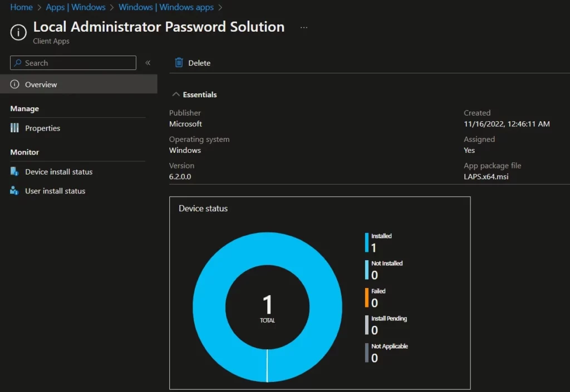Click the blue donut chart ring
The image size is (570, 392).
click(267, 249)
